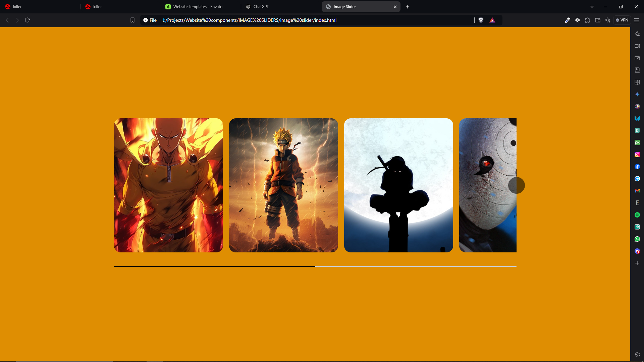This screenshot has width=644, height=362.
Task: Open the sidebar shortcut with red badge
Action: click(x=637, y=251)
